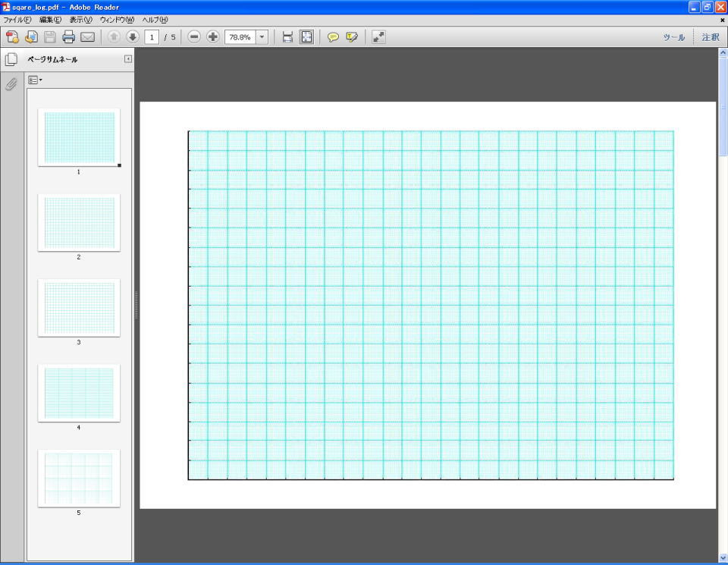
Task: Zoom in with the plus button
Action: (212, 37)
